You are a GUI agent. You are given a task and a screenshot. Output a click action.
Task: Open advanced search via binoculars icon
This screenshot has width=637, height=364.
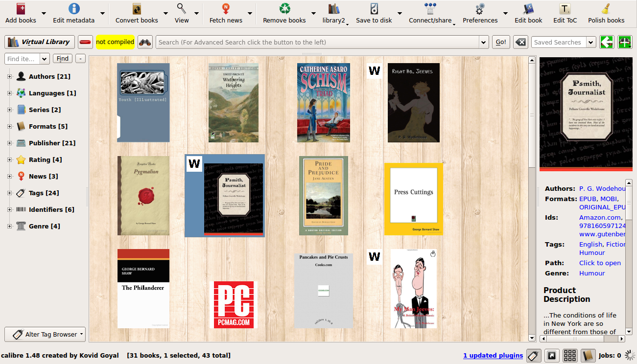145,42
